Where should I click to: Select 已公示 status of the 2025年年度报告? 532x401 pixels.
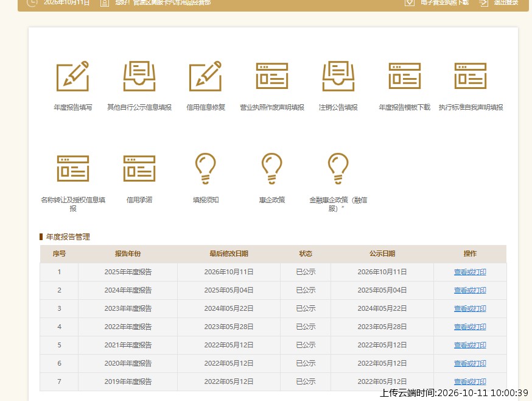306,272
